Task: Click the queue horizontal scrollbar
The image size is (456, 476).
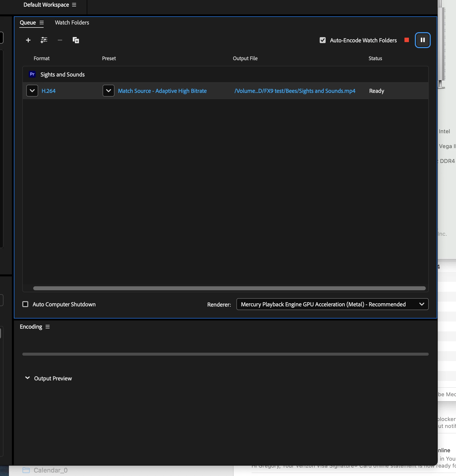Action: 229,288
